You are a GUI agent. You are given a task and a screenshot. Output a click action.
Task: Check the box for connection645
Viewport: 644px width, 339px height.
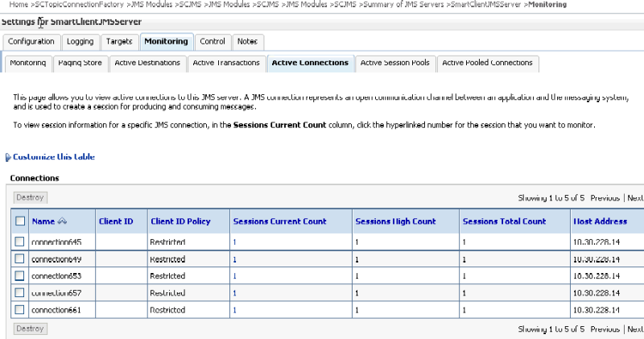(x=20, y=242)
